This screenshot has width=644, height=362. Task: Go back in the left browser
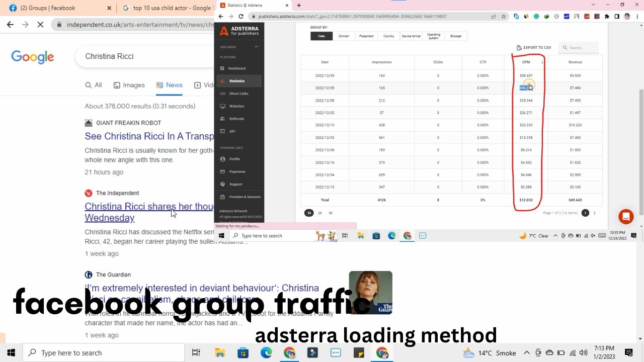[x=10, y=24]
